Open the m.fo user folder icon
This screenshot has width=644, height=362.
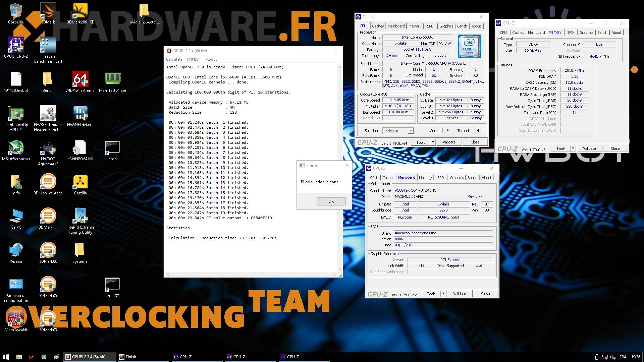click(16, 184)
